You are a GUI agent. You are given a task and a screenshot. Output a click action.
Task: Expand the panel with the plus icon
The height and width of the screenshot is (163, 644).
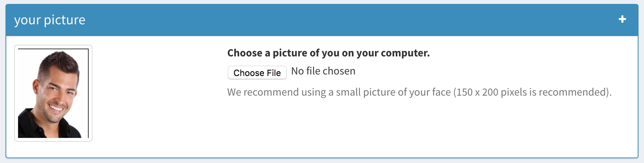coord(622,19)
